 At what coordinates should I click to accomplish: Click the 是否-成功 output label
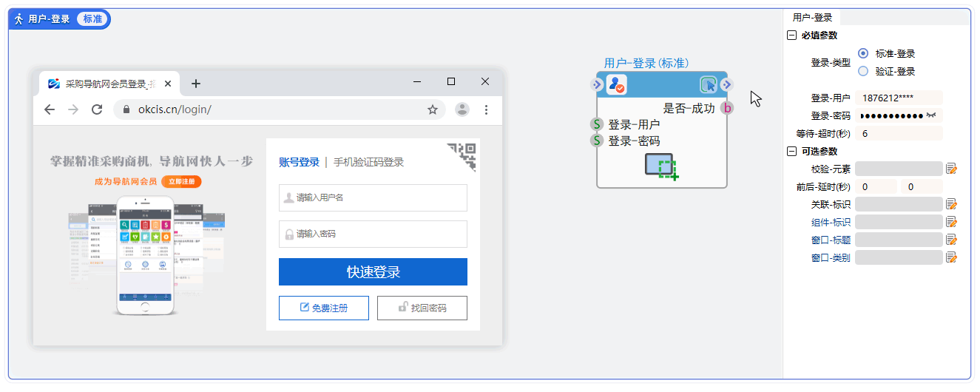689,108
